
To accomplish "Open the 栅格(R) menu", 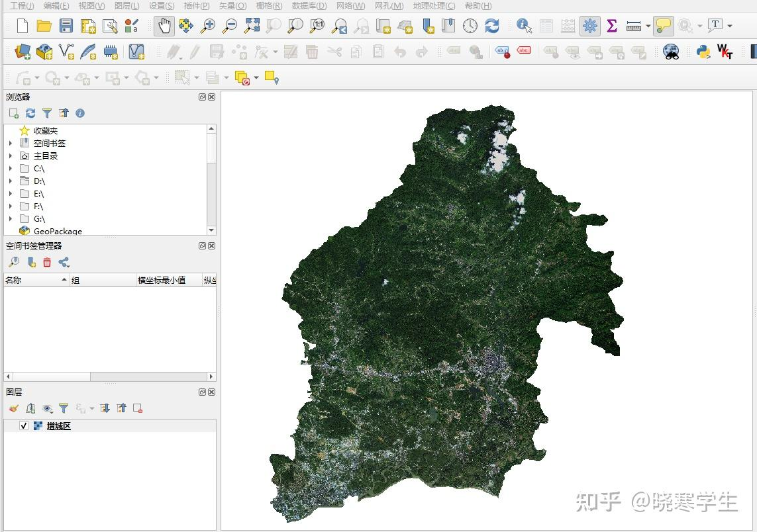I will 269,6.
